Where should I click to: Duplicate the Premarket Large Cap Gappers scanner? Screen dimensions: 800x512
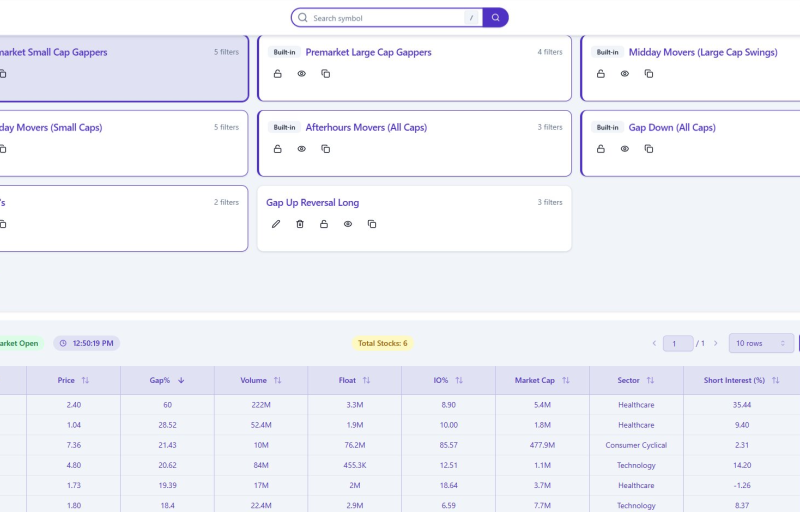tap(326, 74)
